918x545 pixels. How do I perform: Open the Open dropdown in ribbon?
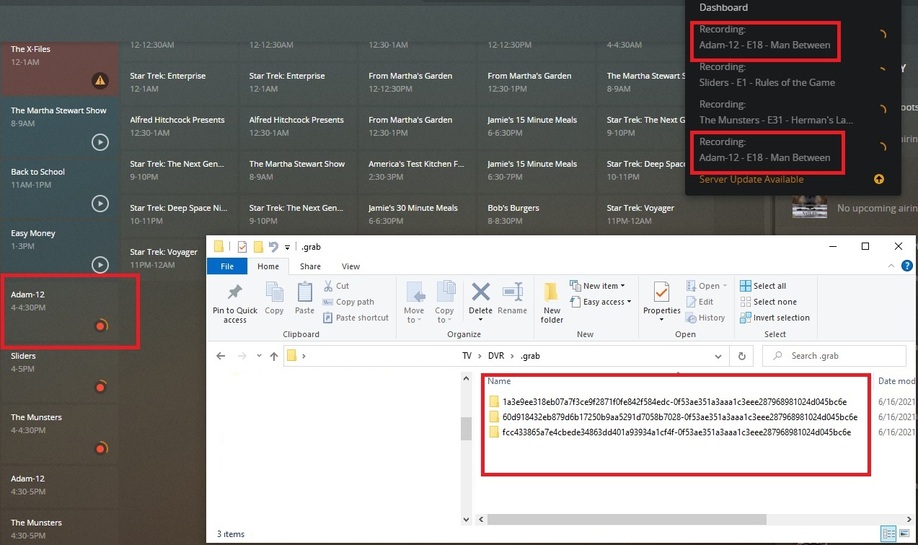706,286
